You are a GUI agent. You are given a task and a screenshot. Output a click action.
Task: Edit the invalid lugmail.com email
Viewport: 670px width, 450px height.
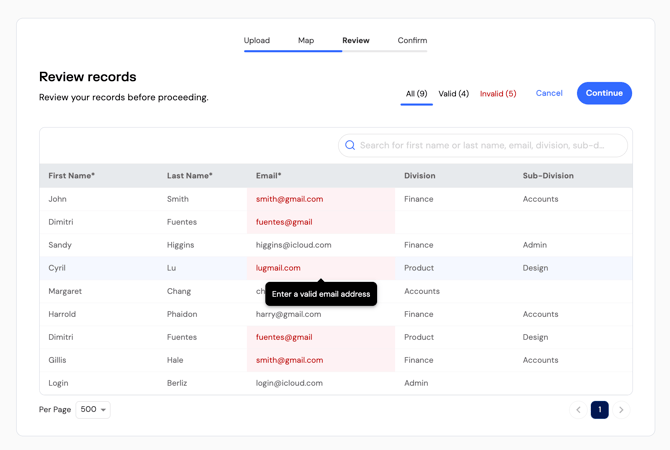[321, 268]
